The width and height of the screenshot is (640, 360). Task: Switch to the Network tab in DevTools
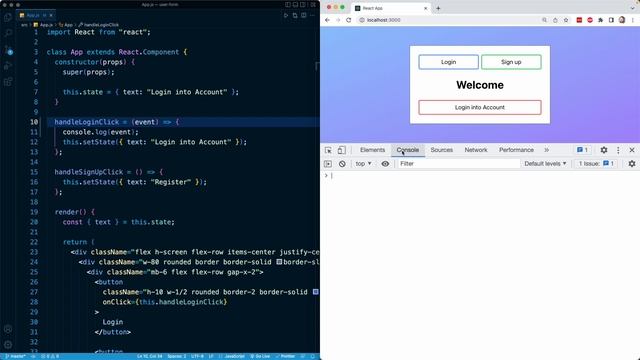click(x=476, y=150)
